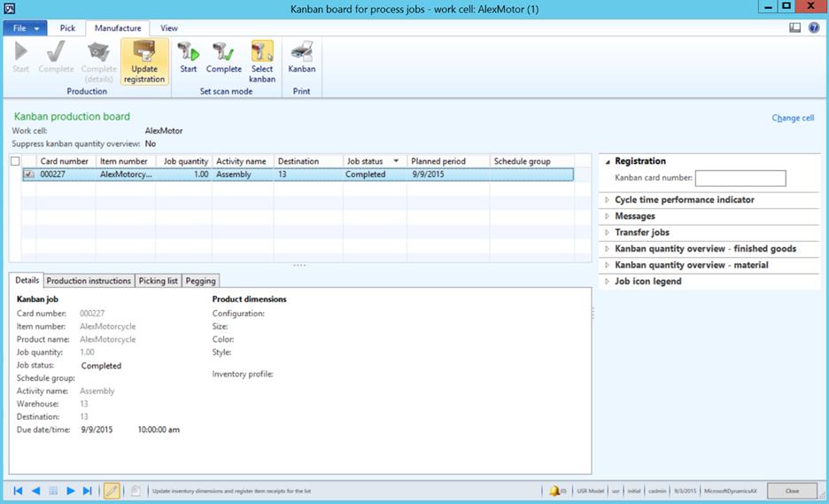This screenshot has width=829, height=504.
Task: Set scan mode to Complete
Action: (x=224, y=57)
